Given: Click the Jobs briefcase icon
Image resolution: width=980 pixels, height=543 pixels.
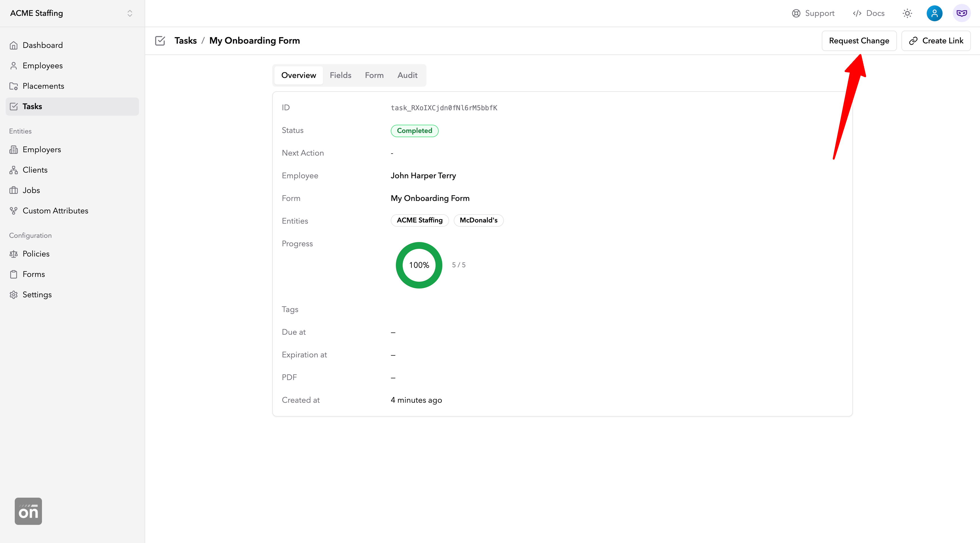Looking at the screenshot, I should click(14, 190).
